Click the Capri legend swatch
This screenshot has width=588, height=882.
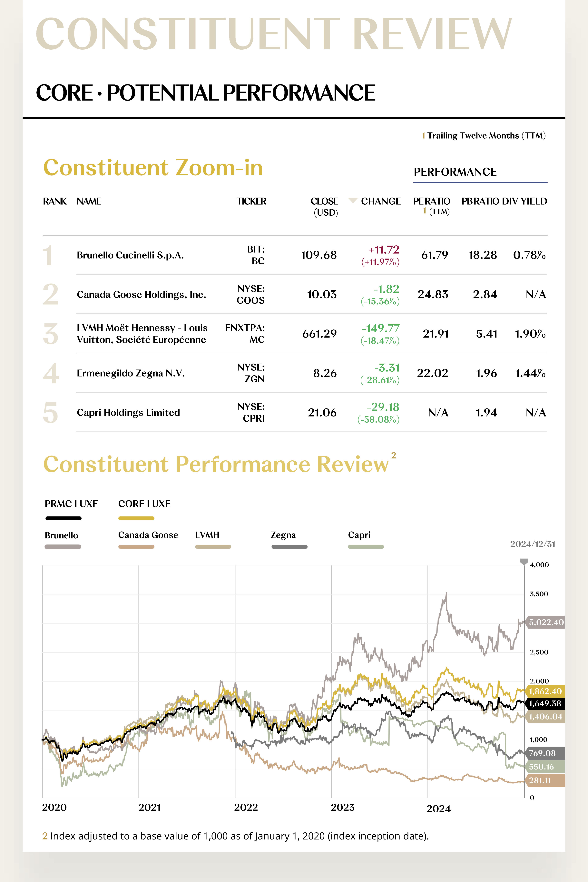pyautogui.click(x=366, y=547)
